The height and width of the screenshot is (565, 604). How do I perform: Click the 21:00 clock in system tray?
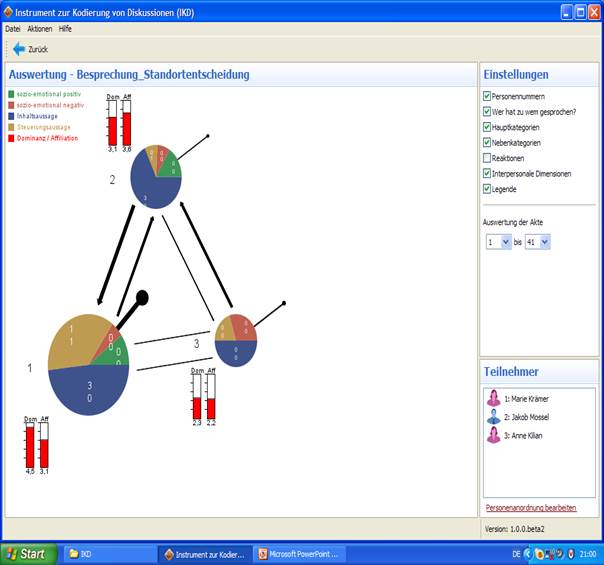tap(588, 554)
